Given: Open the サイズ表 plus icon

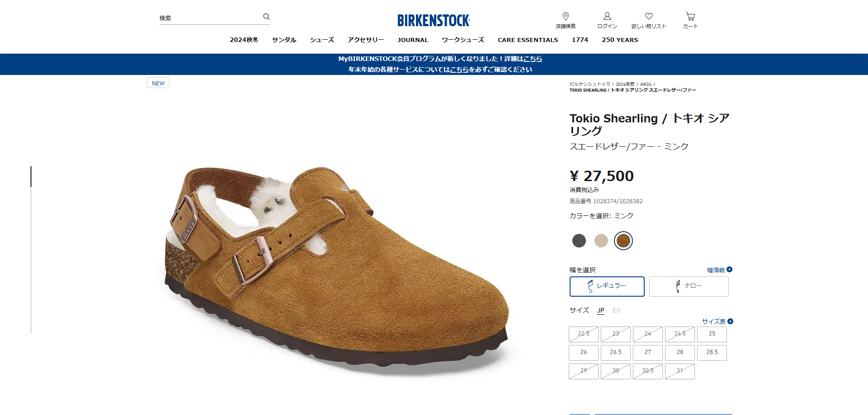Looking at the screenshot, I should pyautogui.click(x=730, y=322).
